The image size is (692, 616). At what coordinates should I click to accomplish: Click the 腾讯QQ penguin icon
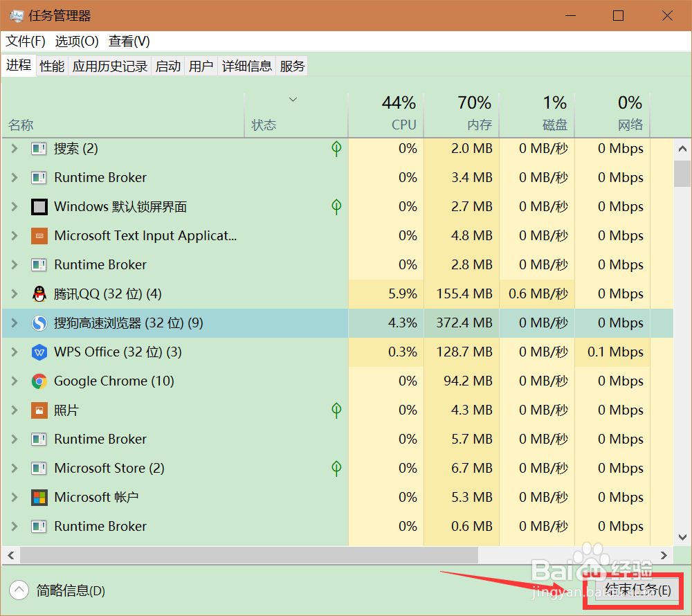click(39, 294)
